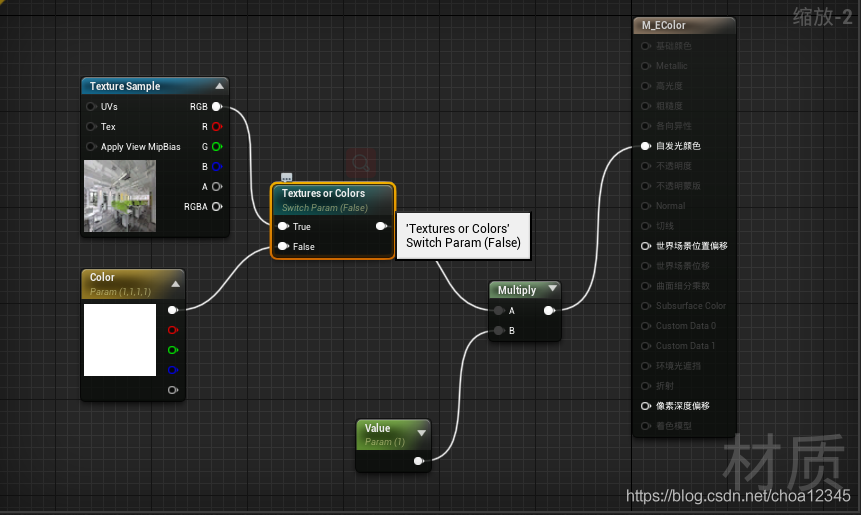Click the Tex input pin on Texture Sample
Image resolution: width=861 pixels, height=515 pixels.
tap(91, 127)
